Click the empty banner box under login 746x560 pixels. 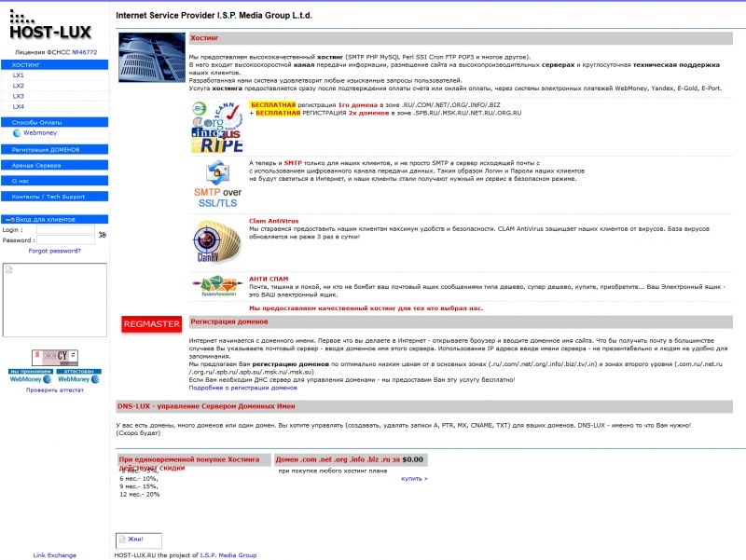(55, 300)
